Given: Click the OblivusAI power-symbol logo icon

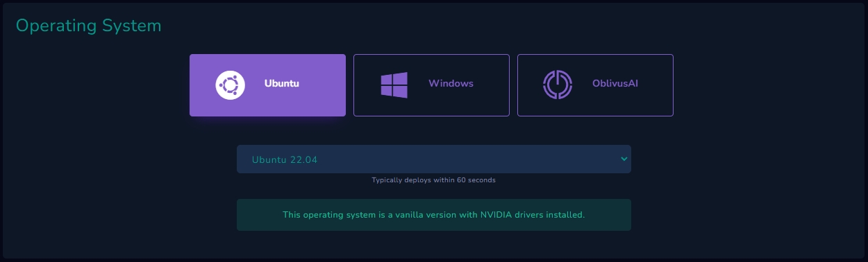Looking at the screenshot, I should pyautogui.click(x=557, y=85).
